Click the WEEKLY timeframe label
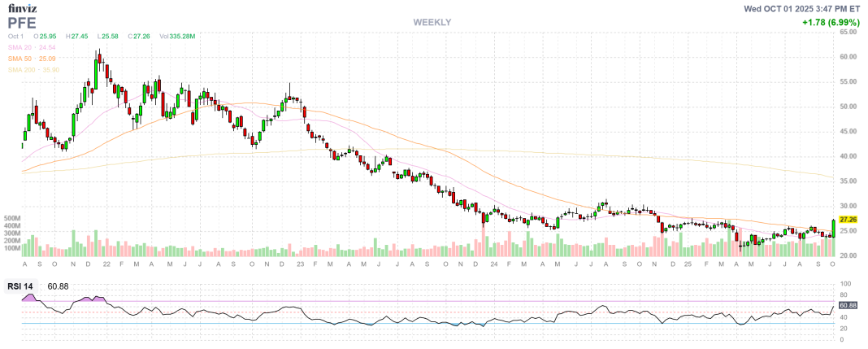Screen dimensions: 868x349 (x=432, y=22)
